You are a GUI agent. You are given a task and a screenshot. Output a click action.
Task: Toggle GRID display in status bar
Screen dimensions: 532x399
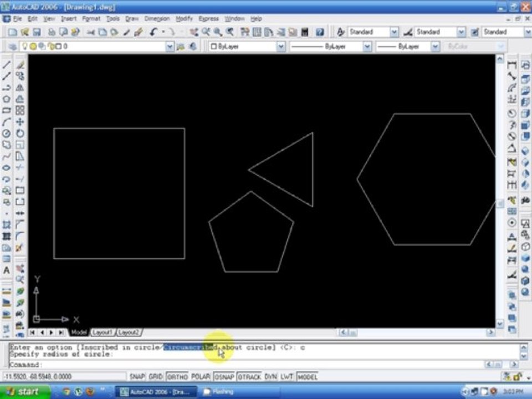pos(156,377)
